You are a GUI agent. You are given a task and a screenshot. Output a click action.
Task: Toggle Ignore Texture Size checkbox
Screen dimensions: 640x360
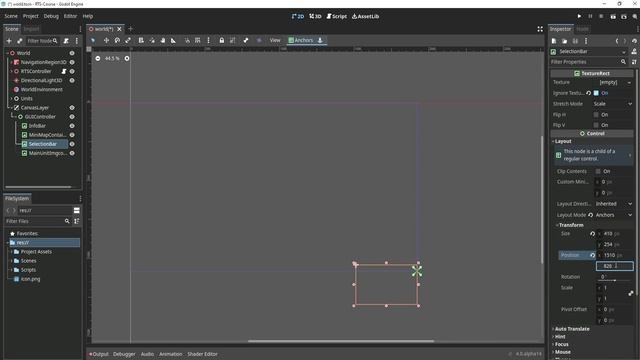tap(596, 93)
